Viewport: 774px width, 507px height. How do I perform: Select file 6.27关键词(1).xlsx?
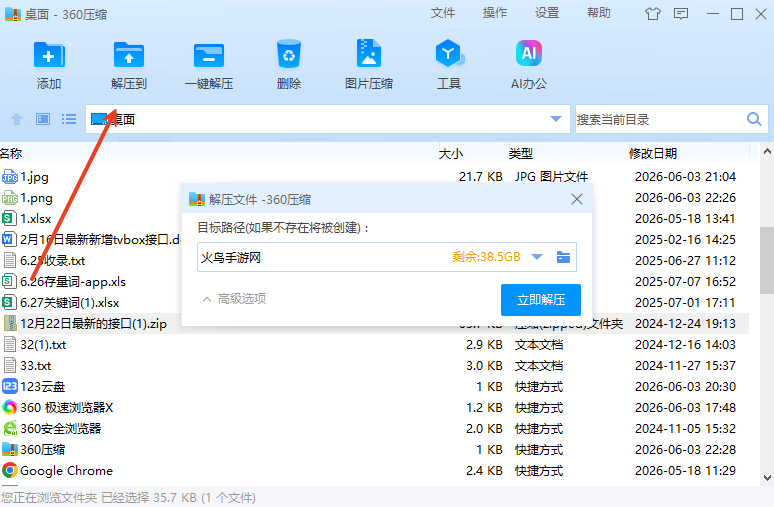click(x=70, y=303)
